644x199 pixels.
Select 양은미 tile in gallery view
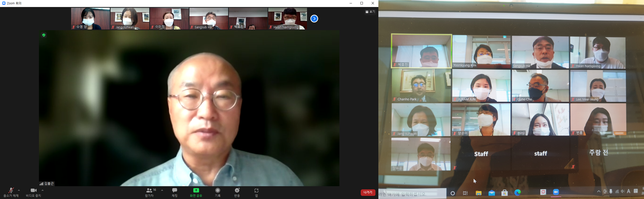pos(481,120)
